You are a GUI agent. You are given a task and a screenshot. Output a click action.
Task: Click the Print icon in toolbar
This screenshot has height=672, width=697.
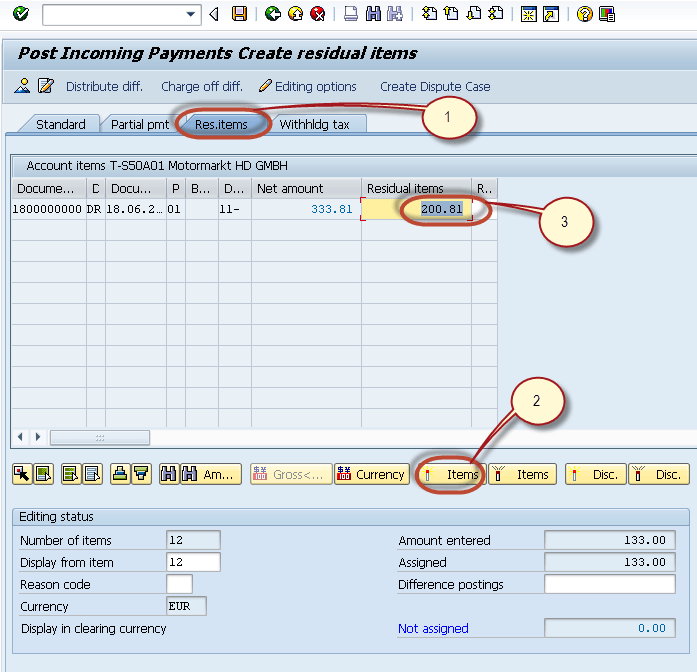point(351,14)
